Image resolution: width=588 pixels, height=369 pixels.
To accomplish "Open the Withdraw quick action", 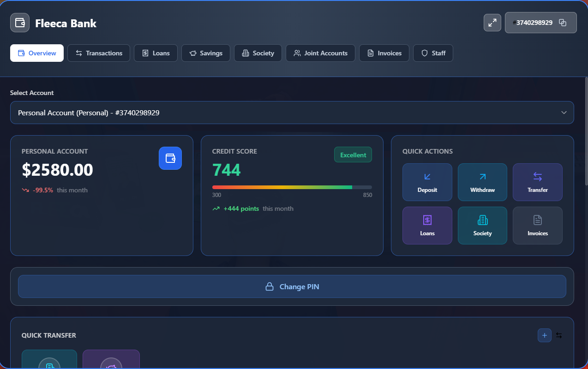I will tap(482, 182).
